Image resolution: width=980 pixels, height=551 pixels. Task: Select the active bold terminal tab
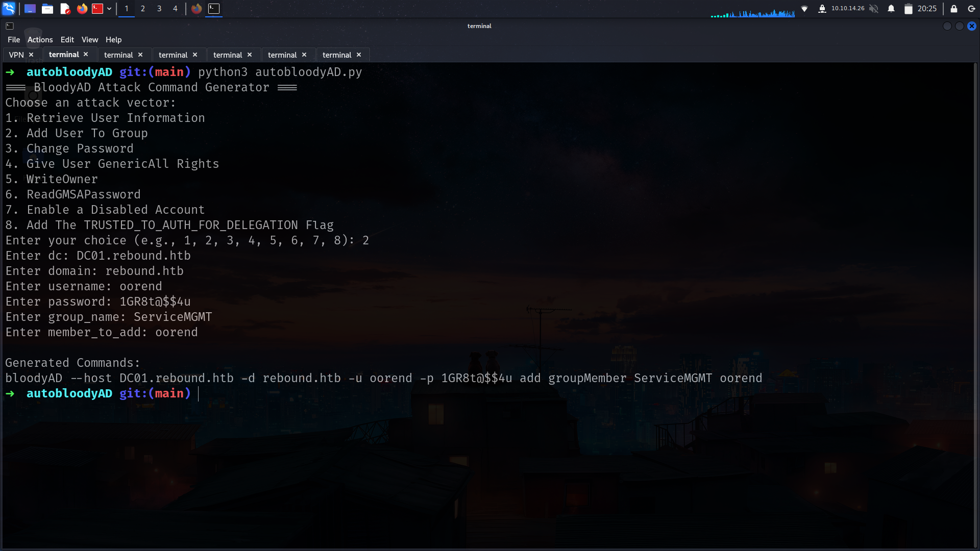[64, 54]
